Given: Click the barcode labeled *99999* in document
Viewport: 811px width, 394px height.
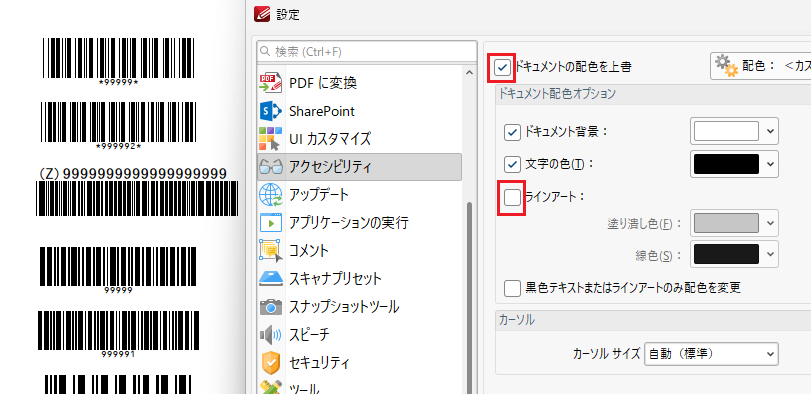Looking at the screenshot, I should [118, 58].
